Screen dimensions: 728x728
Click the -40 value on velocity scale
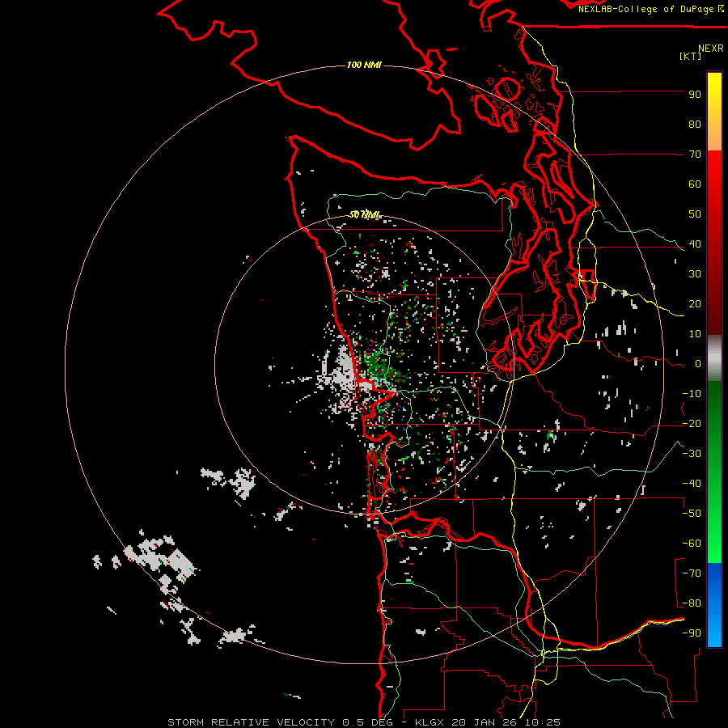click(x=692, y=484)
